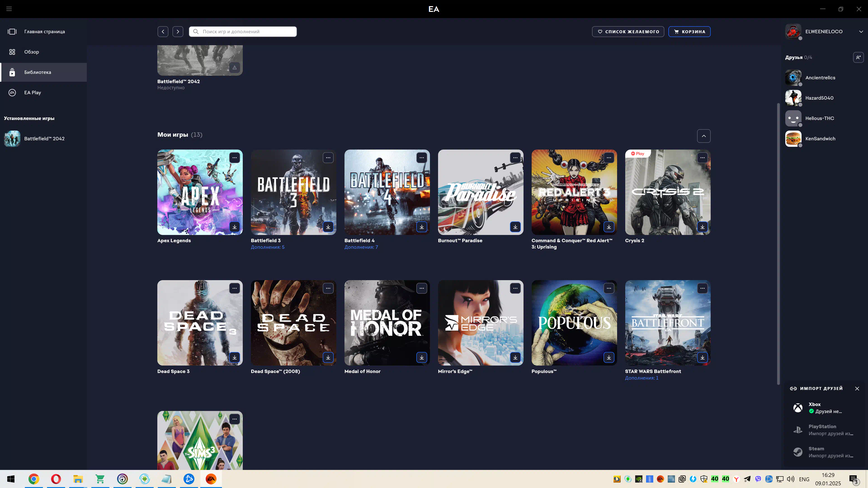Open more options on Medal of Honor
868x488 pixels.
tap(422, 288)
